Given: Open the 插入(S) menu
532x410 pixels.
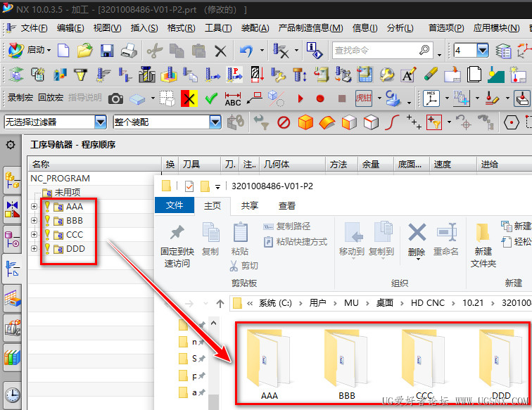Looking at the screenshot, I should (x=144, y=28).
